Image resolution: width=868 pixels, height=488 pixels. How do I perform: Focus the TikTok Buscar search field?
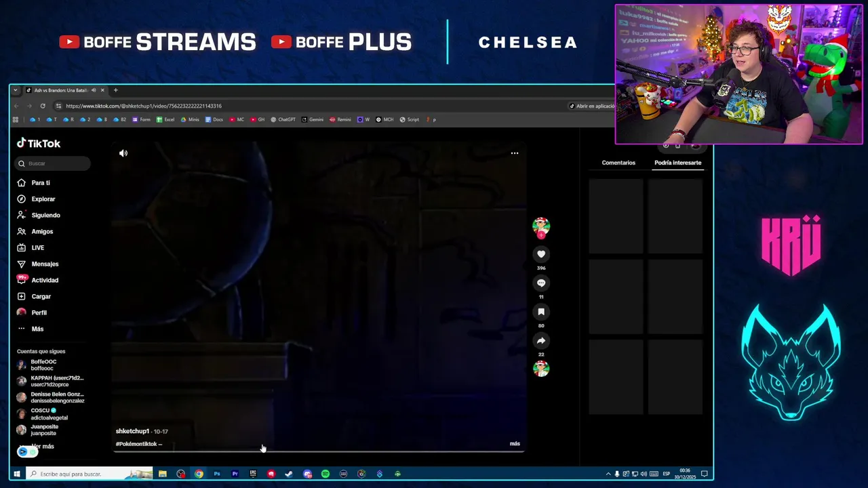point(53,163)
